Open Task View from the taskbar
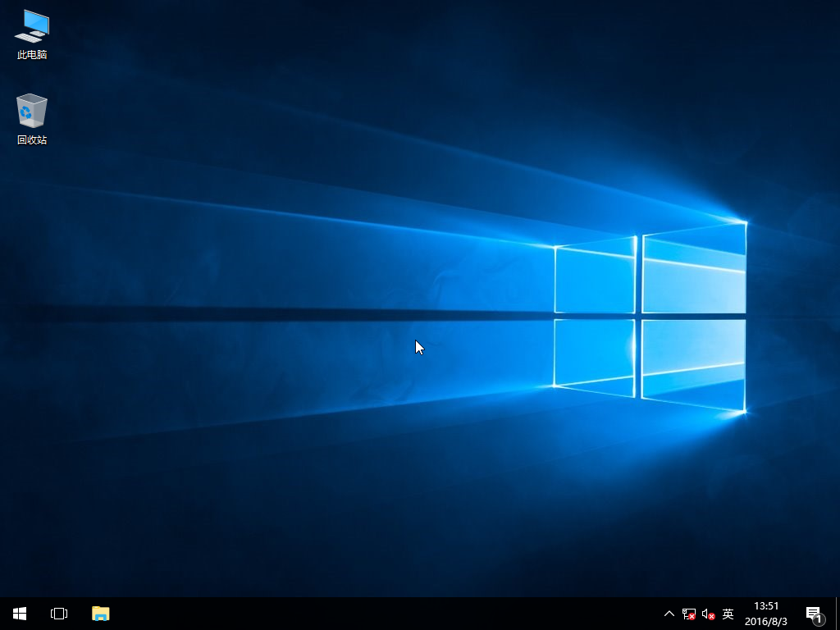 (59, 614)
